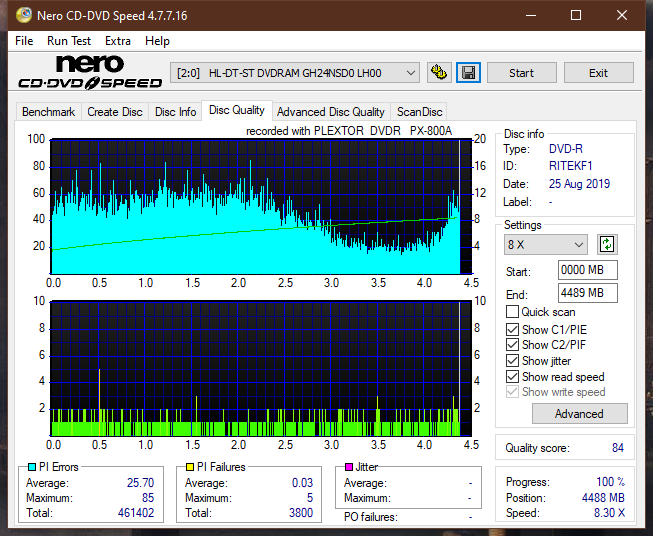Switch to the Create Disc tab

click(x=115, y=112)
